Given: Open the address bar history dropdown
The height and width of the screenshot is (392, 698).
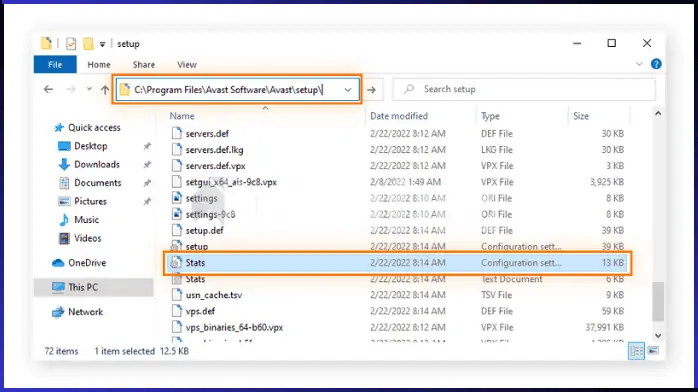Looking at the screenshot, I should [348, 89].
